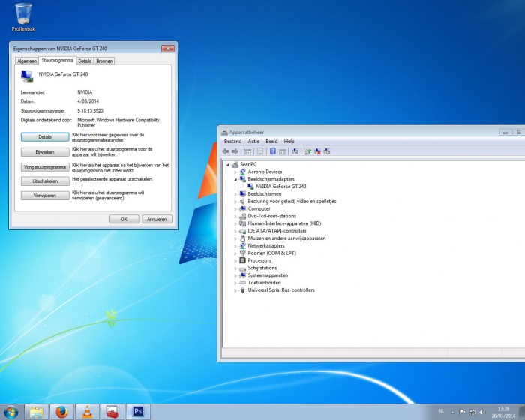Click the Uitschakelen button
Image resolution: width=525 pixels, height=420 pixels.
point(45,181)
